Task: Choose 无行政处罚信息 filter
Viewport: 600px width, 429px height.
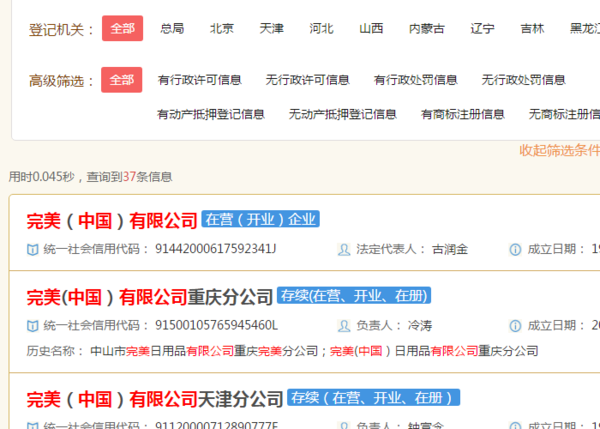Action: coord(523,80)
